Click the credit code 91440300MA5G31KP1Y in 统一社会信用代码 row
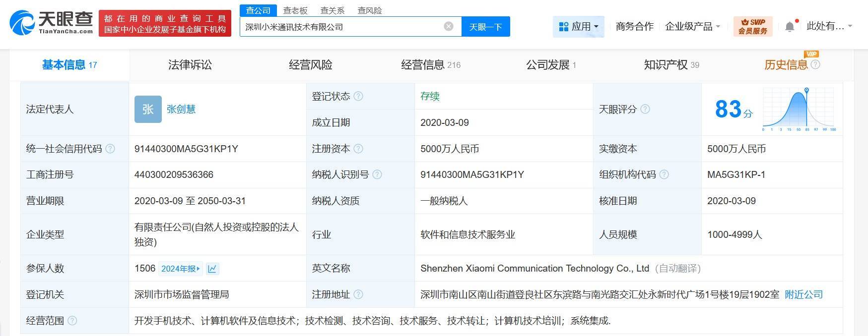Viewport: 868px width, 336px height. click(186, 149)
